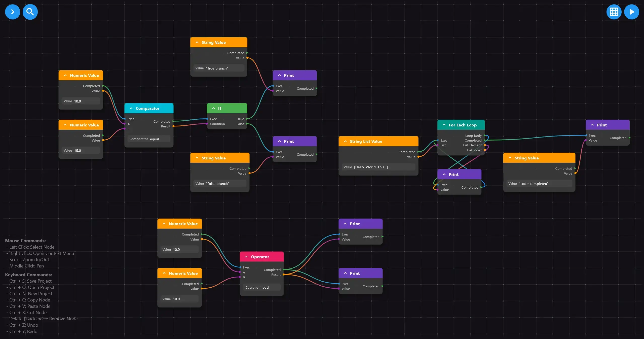The width and height of the screenshot is (644, 339).
Task: Collapse the "False branch" String Value node
Action: (x=197, y=158)
